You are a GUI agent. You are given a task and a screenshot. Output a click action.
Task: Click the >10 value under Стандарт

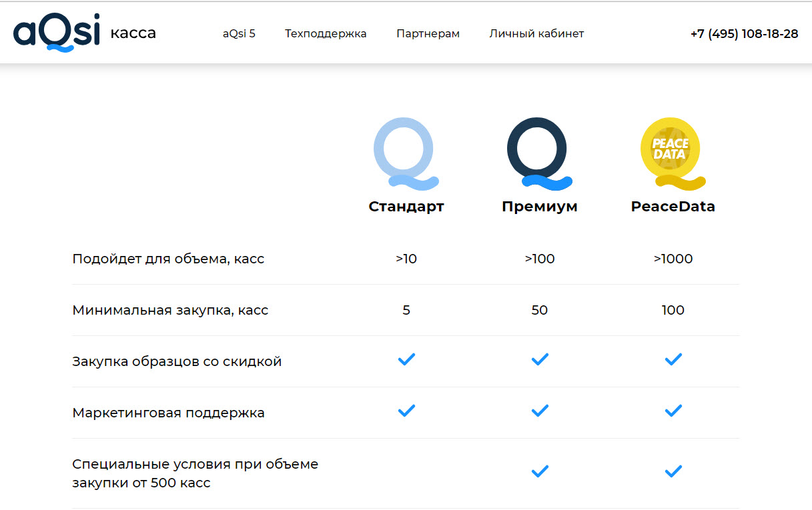click(406, 259)
